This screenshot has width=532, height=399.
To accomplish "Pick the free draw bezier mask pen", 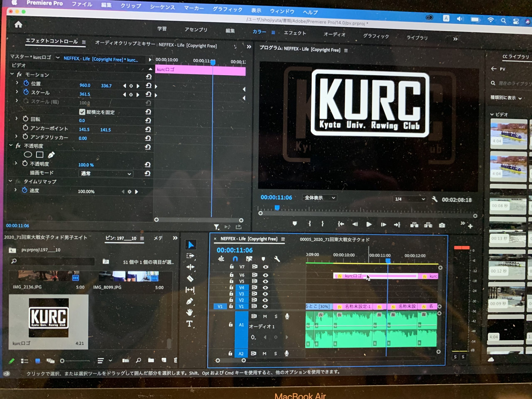I will (51, 155).
